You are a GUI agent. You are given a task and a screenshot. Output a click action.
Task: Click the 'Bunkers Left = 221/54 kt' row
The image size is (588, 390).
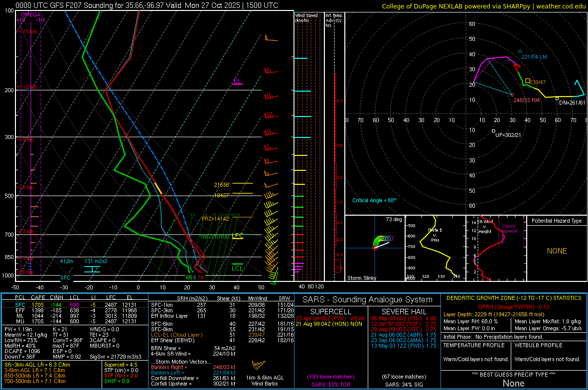193,373
